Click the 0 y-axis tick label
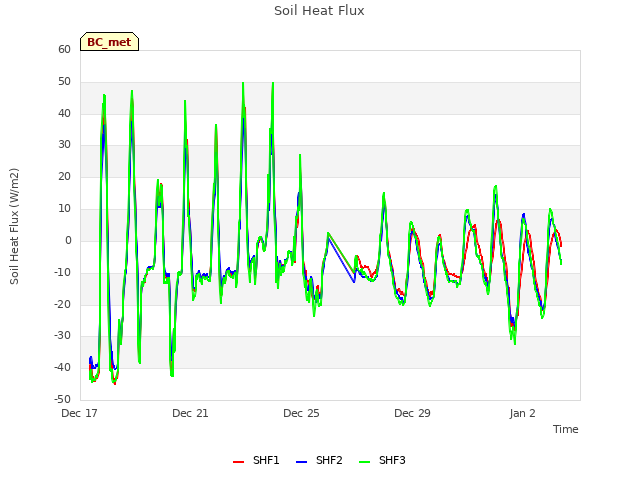 [68, 240]
